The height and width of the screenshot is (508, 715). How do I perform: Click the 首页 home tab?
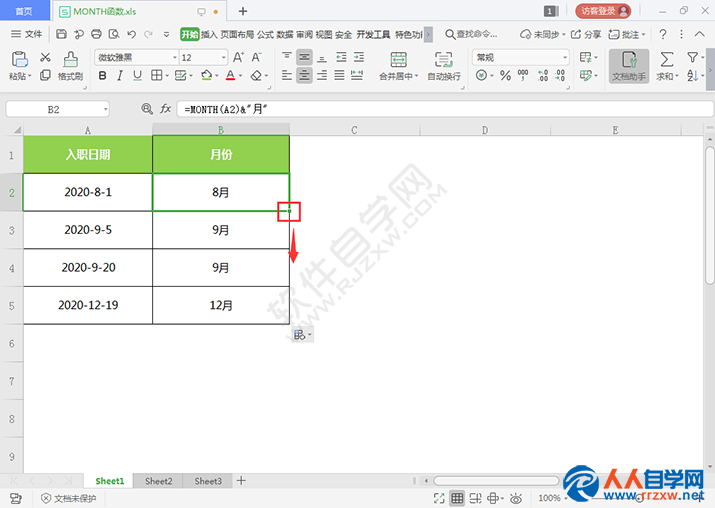point(24,11)
